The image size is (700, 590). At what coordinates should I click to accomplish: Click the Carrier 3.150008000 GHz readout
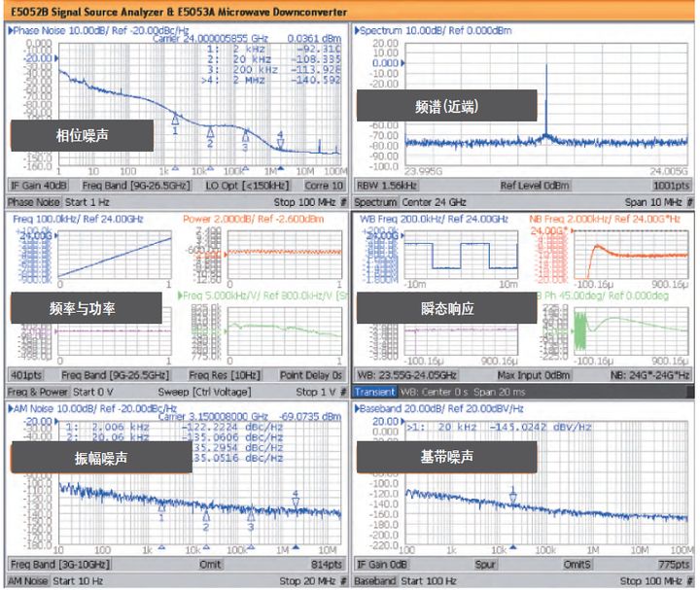pos(213,417)
